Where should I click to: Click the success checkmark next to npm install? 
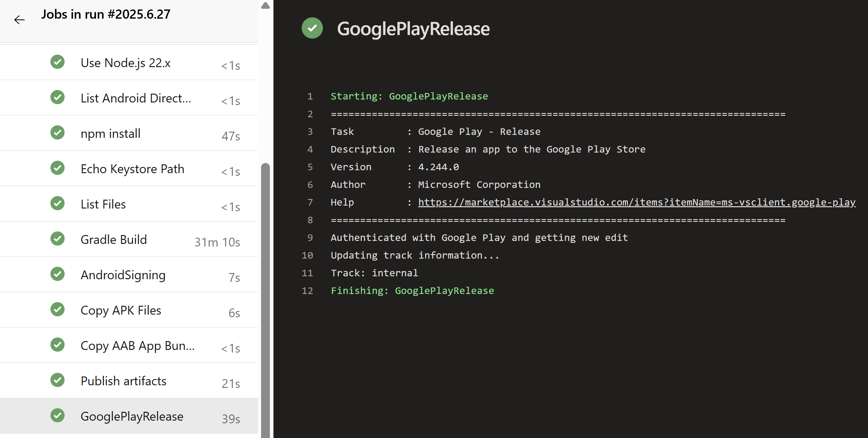tap(58, 133)
